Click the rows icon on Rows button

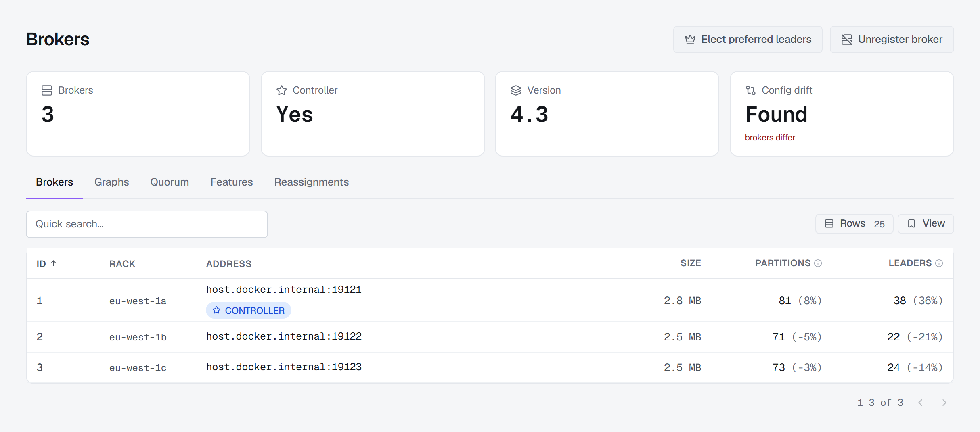click(829, 224)
